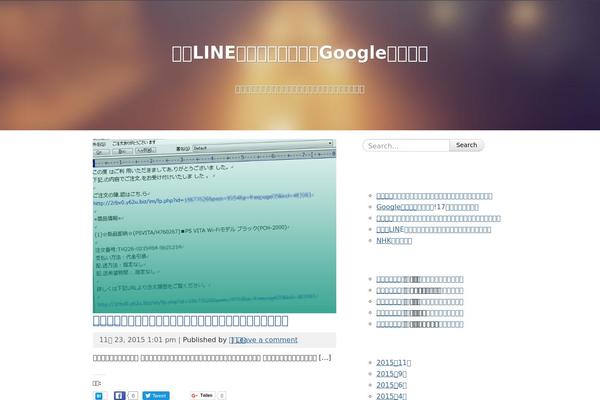600x400 pixels.
Task: Open recent post starting with 'Google'
Action: 427,207
